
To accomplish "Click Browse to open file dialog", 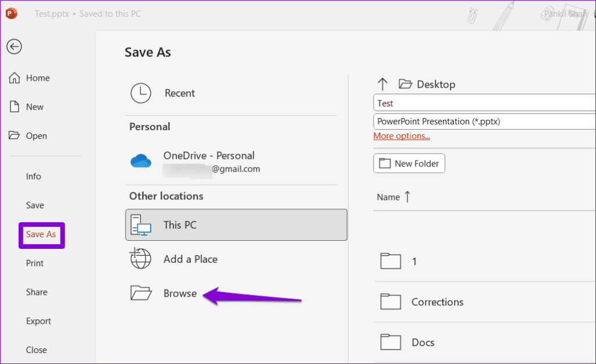I will click(x=180, y=294).
